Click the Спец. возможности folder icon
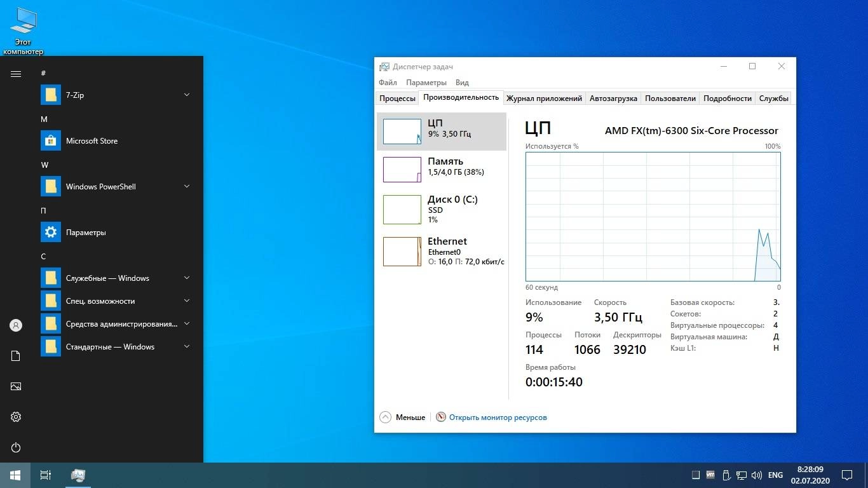This screenshot has height=488, width=868. 51,301
